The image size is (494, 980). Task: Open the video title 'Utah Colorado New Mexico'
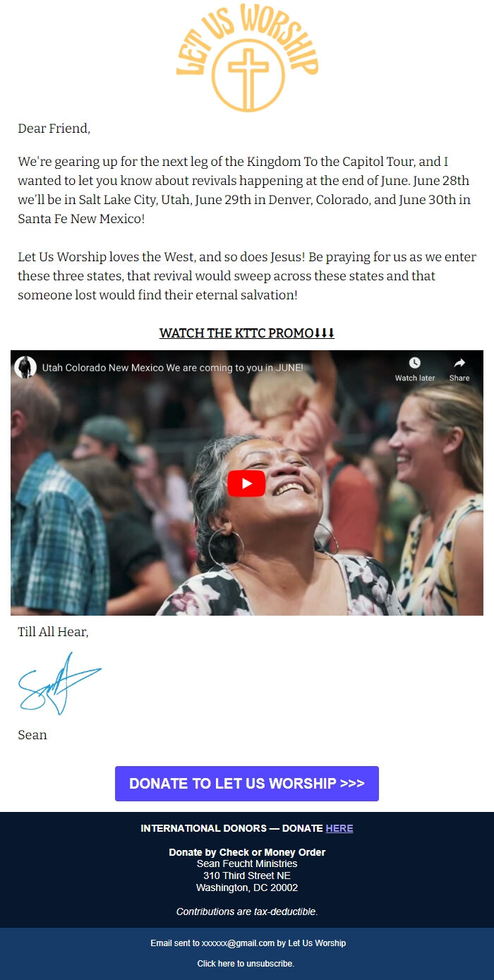point(173,368)
